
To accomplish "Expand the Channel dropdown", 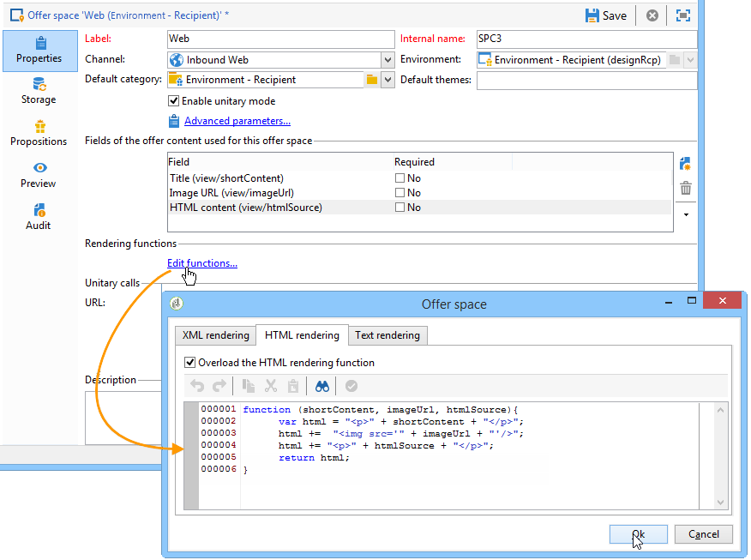I will click(x=387, y=60).
